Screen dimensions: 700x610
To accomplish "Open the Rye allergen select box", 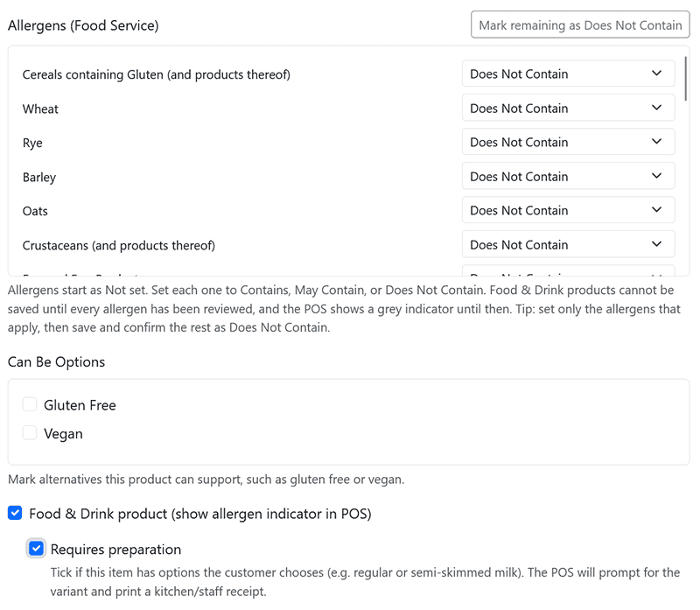I will [568, 142].
